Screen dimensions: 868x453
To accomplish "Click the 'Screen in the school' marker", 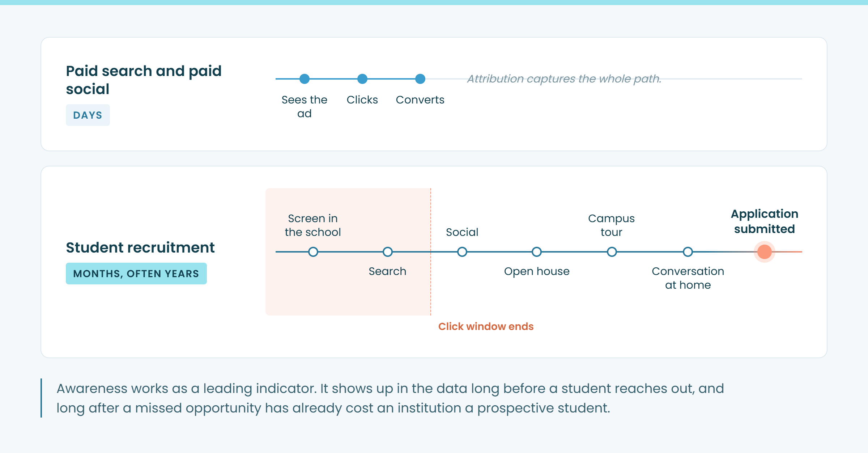I will (x=313, y=252).
